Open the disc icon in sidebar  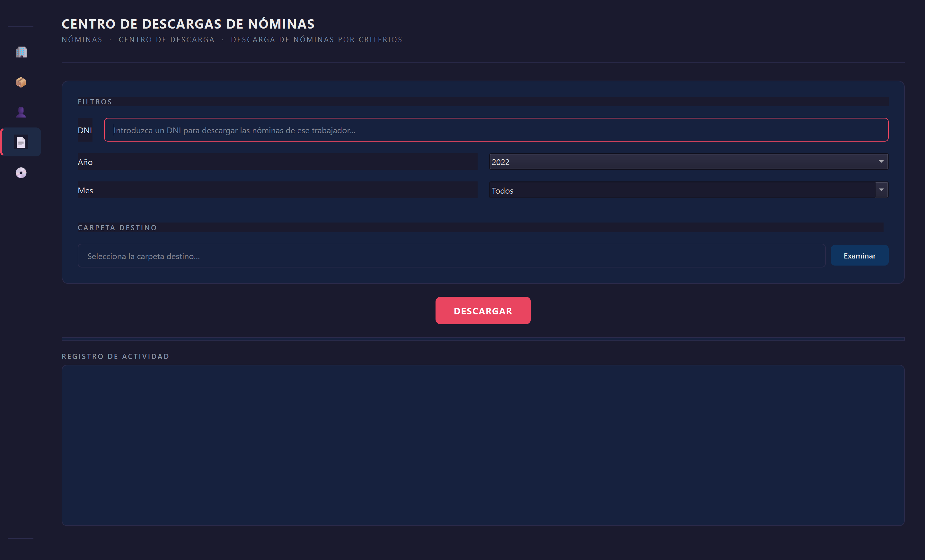pyautogui.click(x=21, y=173)
